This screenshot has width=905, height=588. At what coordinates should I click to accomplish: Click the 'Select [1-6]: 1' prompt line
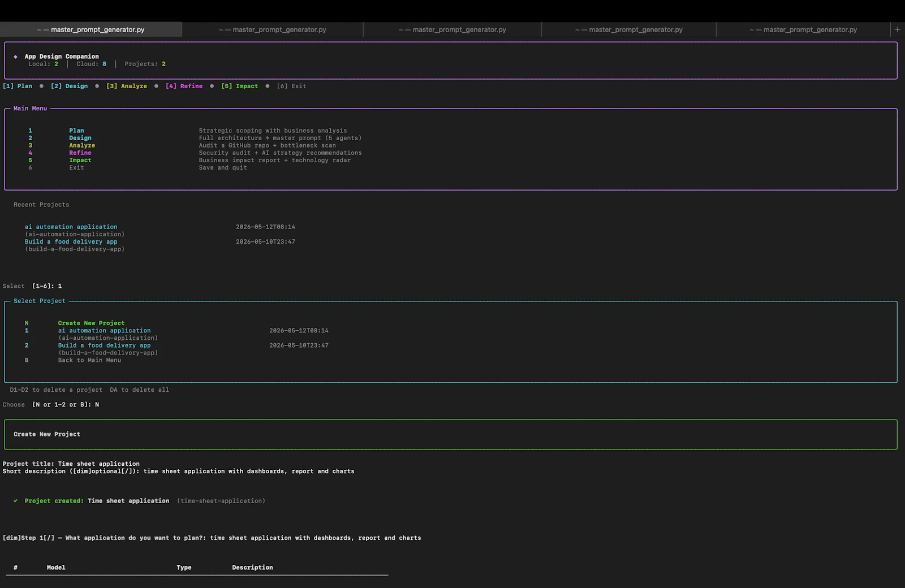[x=32, y=286]
